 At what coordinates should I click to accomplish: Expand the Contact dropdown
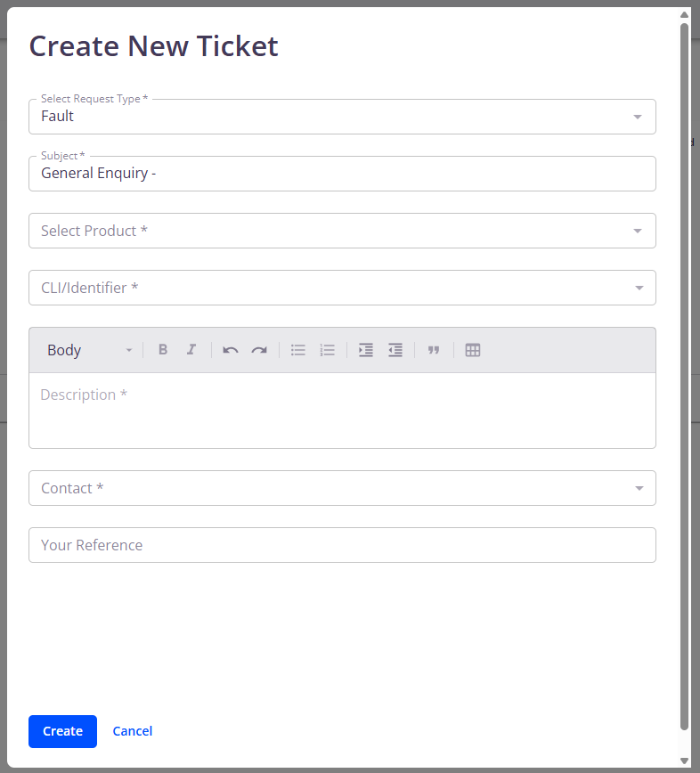pos(342,488)
